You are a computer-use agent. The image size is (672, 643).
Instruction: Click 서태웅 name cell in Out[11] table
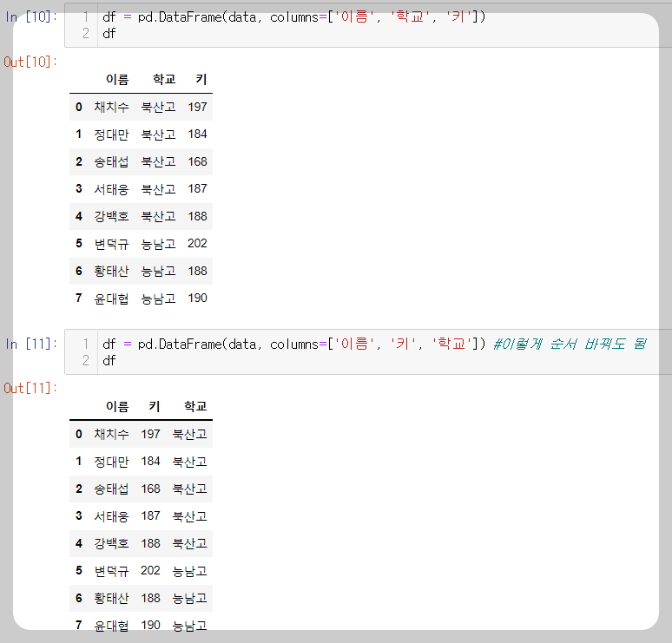[x=111, y=516]
